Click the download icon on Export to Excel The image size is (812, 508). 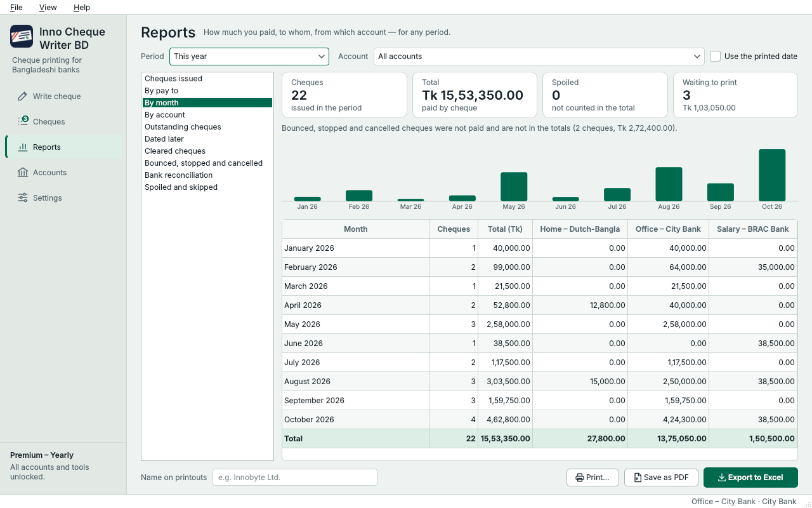click(x=721, y=478)
